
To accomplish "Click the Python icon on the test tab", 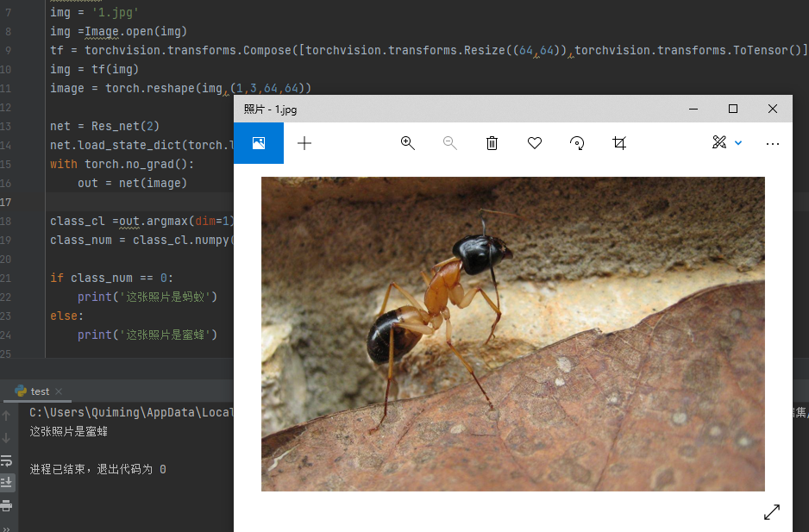I will (21, 391).
